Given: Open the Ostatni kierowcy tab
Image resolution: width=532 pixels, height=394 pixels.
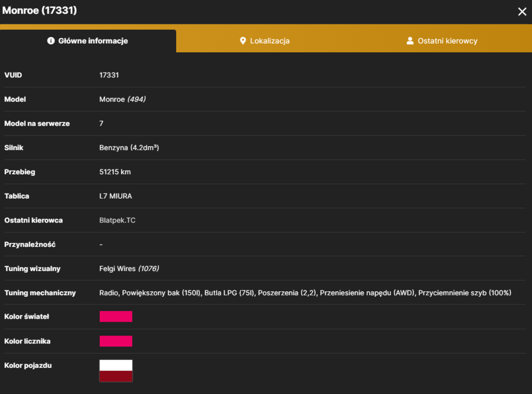Looking at the screenshot, I should coord(442,41).
